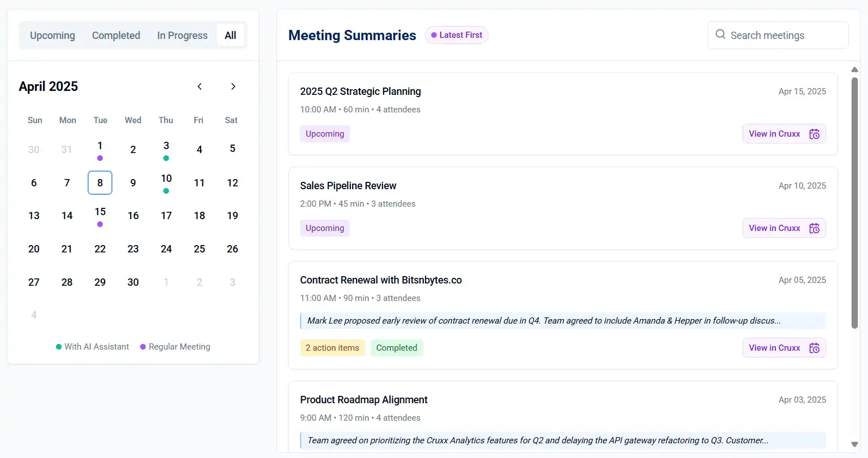Toggle the Latest First sort order
868x458 pixels.
coord(457,35)
